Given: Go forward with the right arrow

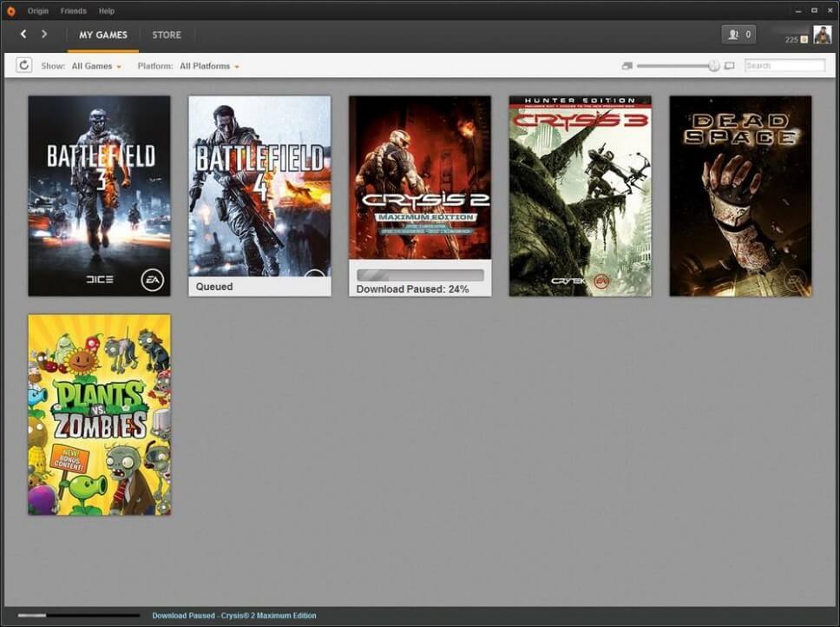Looking at the screenshot, I should [44, 34].
